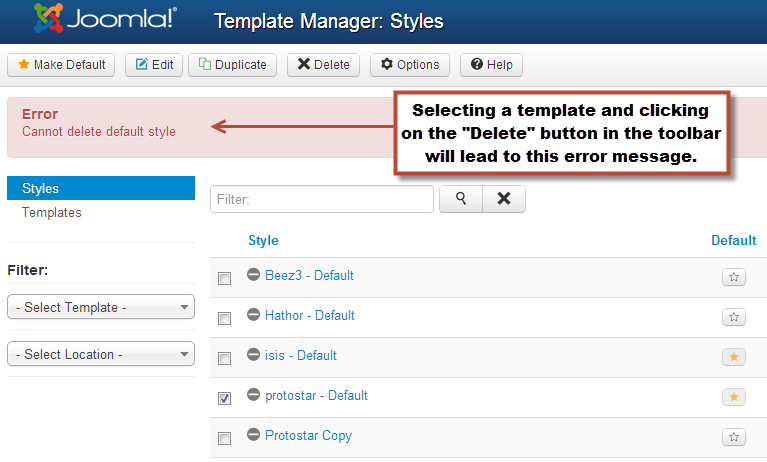Open the Select Template dropdown
This screenshot has height=462, width=767.
[x=101, y=307]
